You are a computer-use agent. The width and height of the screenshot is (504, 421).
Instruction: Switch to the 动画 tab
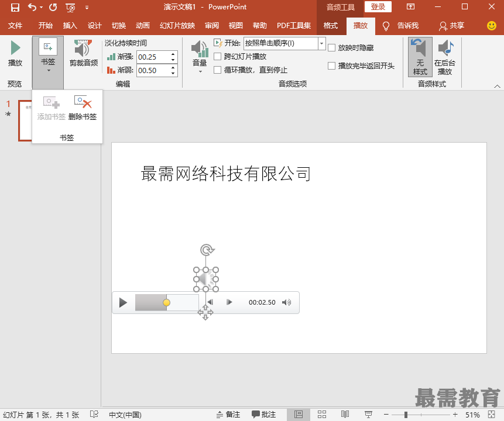pyautogui.click(x=142, y=25)
